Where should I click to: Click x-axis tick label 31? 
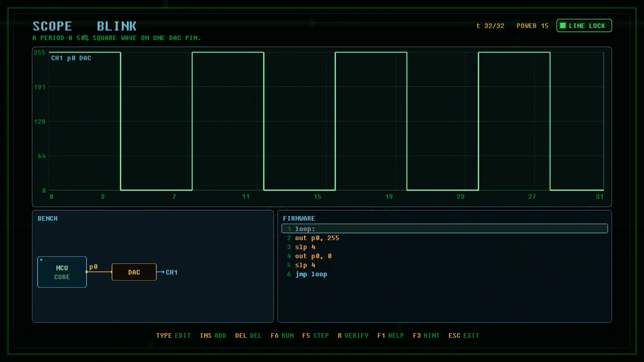click(599, 197)
